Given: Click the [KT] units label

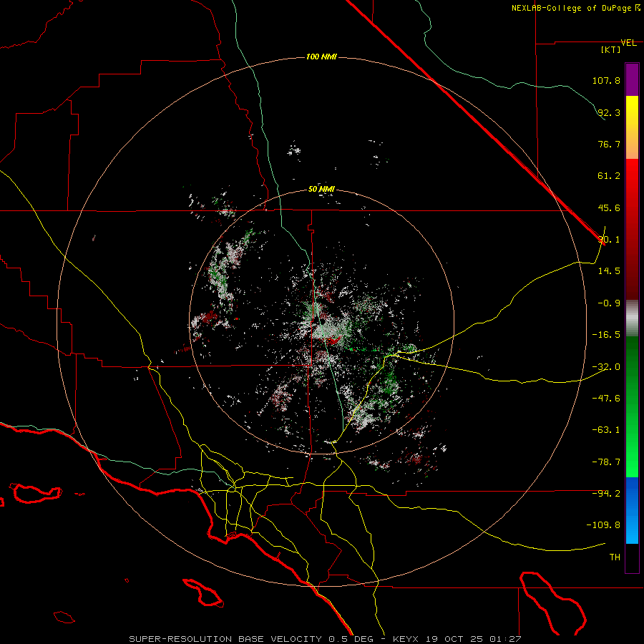Looking at the screenshot, I should 611,49.
